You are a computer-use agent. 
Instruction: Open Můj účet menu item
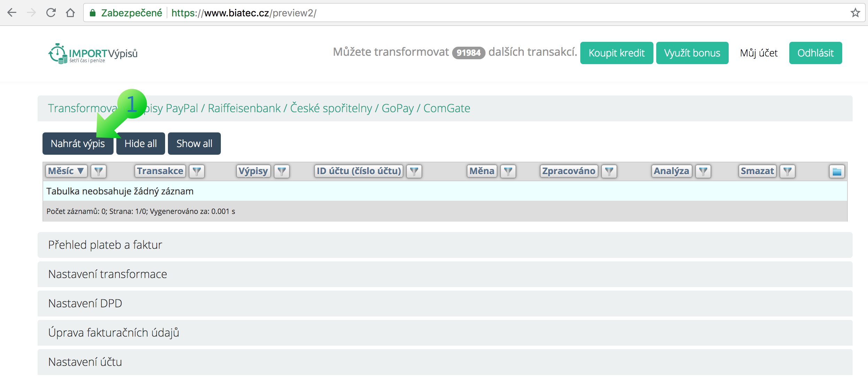[x=759, y=53]
